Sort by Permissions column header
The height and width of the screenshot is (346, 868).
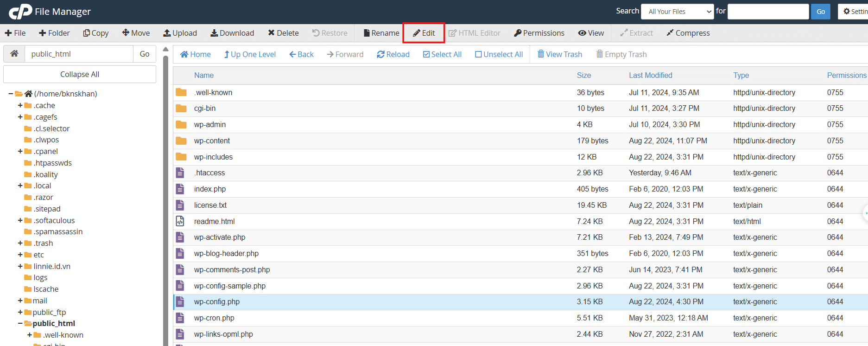pos(847,75)
